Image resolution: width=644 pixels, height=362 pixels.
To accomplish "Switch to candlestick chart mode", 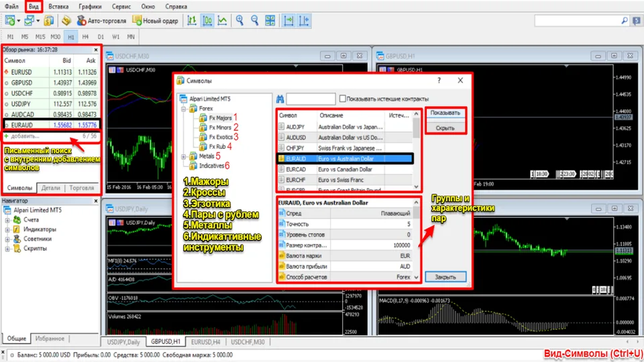I will point(207,21).
